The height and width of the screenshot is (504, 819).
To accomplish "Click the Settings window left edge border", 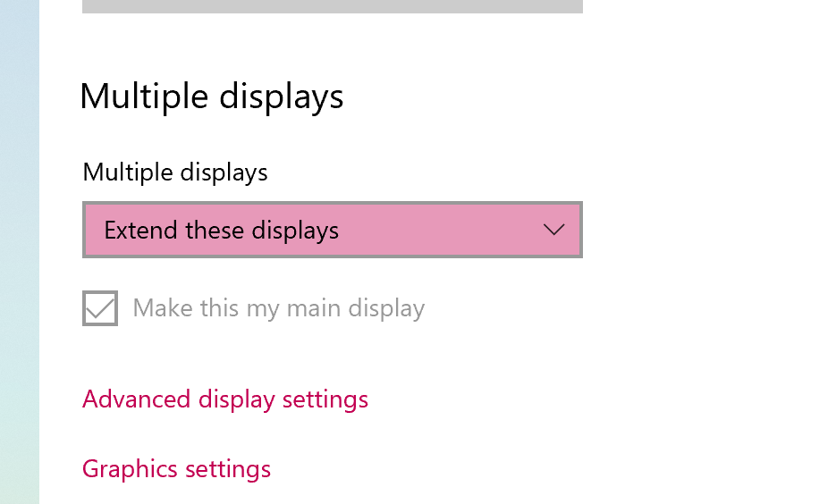I will (39, 252).
